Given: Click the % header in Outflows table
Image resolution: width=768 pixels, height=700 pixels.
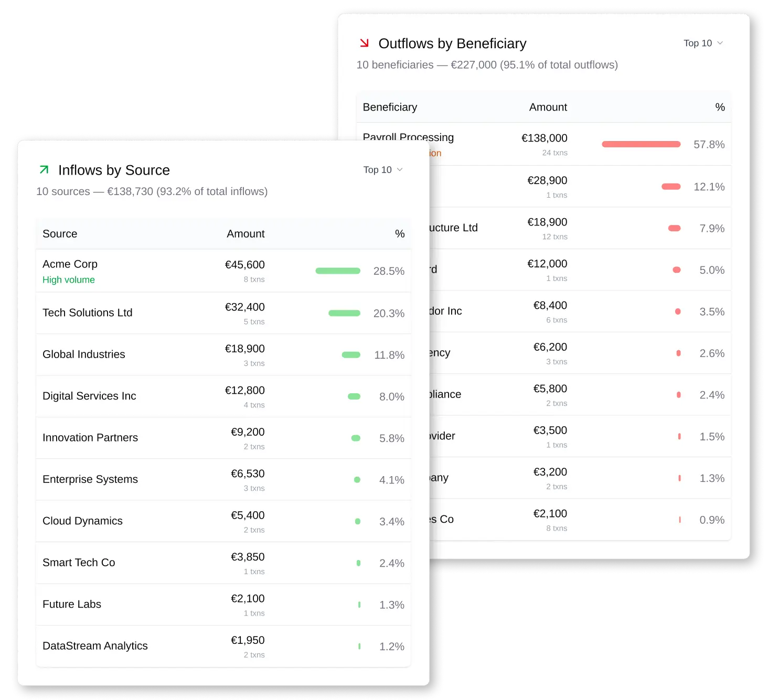Looking at the screenshot, I should (x=720, y=107).
